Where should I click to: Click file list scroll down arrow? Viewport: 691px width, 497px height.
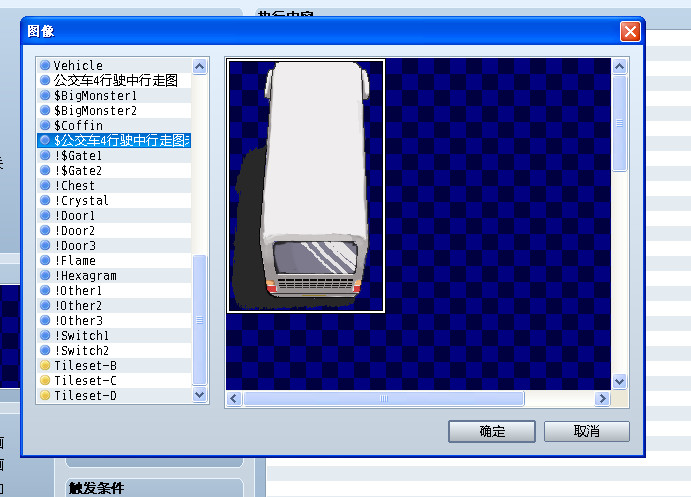coord(200,394)
